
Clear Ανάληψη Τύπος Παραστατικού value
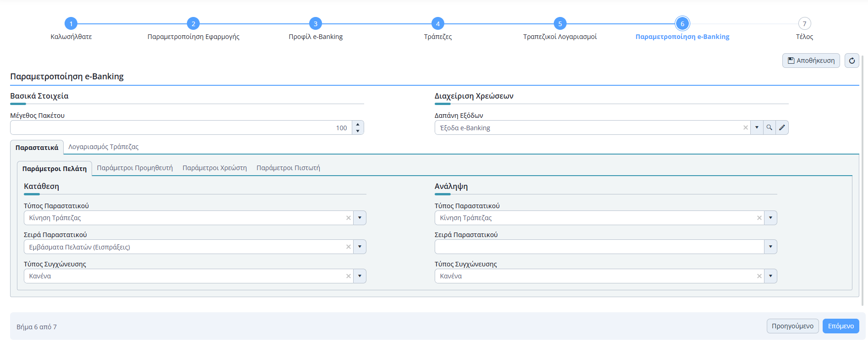(759, 218)
